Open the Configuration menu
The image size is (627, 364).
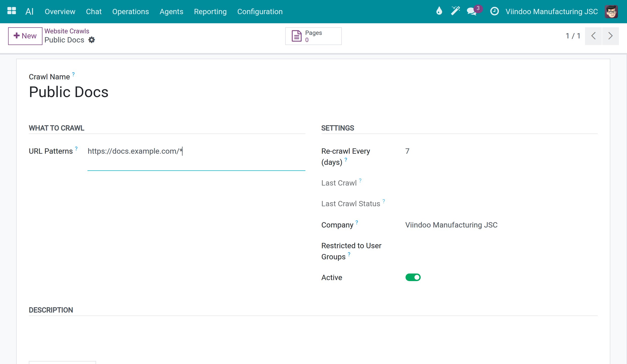[260, 12]
